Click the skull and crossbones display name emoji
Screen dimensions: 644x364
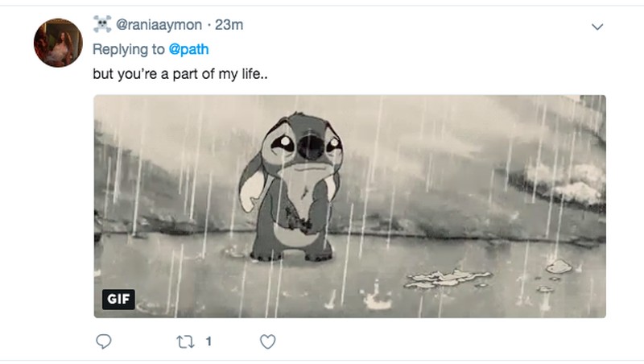(x=102, y=24)
